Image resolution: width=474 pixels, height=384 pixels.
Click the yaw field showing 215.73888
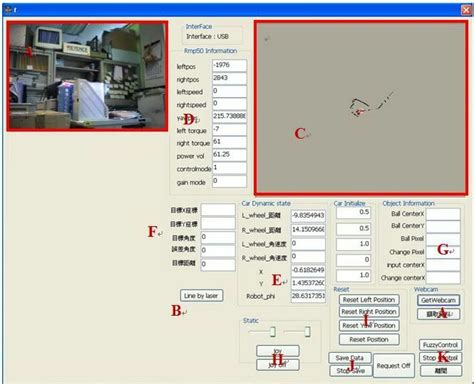(229, 116)
